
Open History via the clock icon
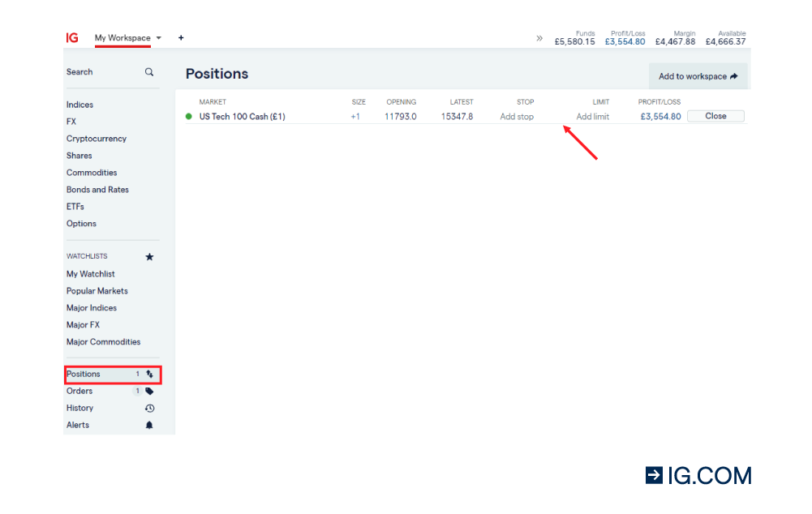(149, 408)
